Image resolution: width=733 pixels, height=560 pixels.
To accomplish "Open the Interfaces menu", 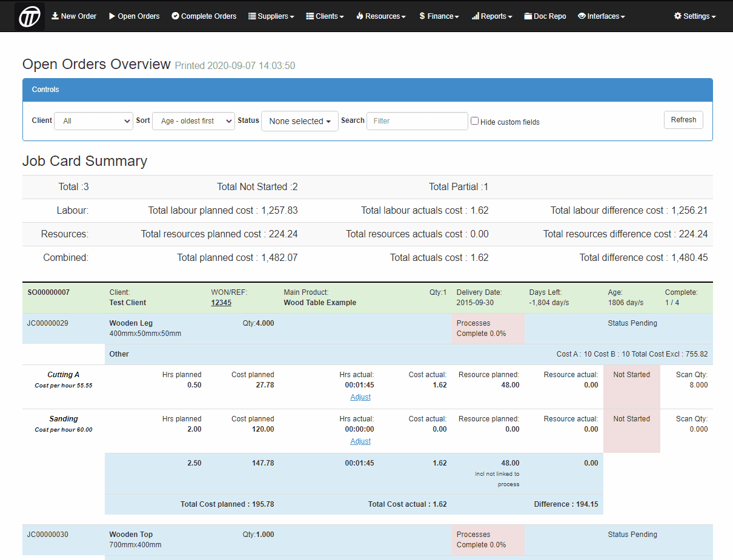I will [602, 16].
